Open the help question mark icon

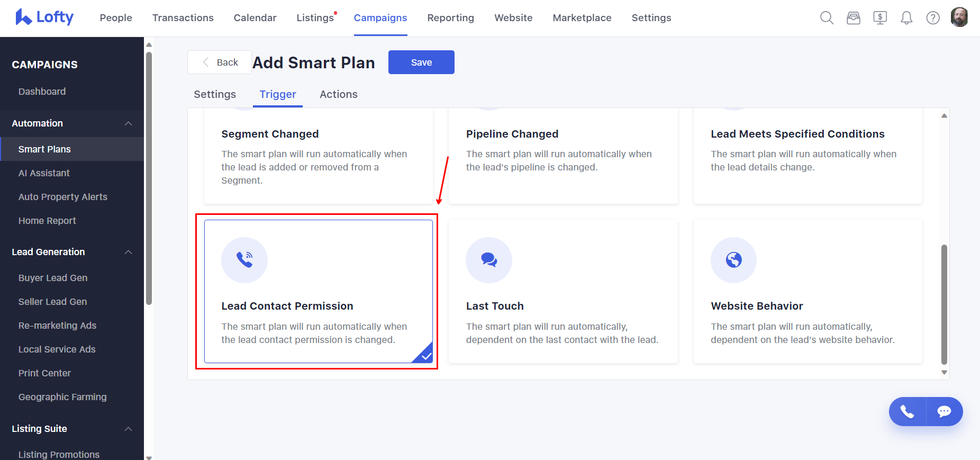pyautogui.click(x=933, y=17)
